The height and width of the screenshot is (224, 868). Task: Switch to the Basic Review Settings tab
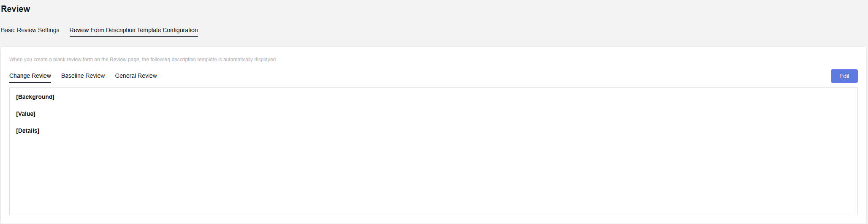30,30
